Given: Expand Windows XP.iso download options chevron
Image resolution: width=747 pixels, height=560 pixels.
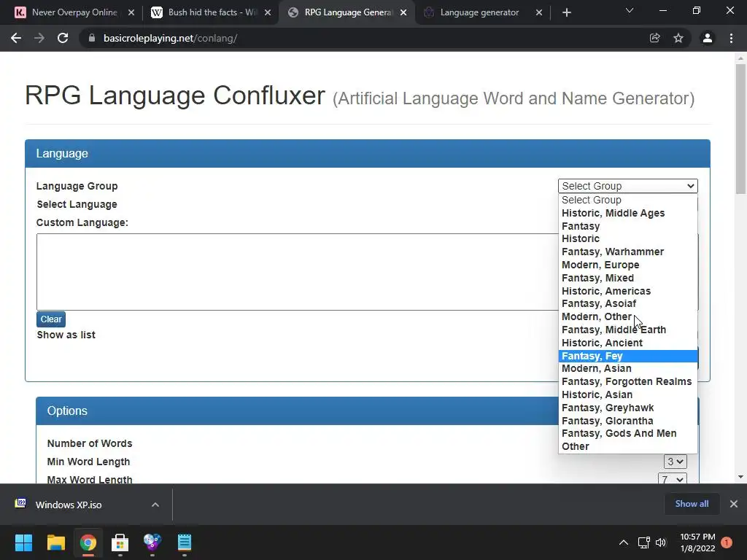Looking at the screenshot, I should (x=155, y=505).
